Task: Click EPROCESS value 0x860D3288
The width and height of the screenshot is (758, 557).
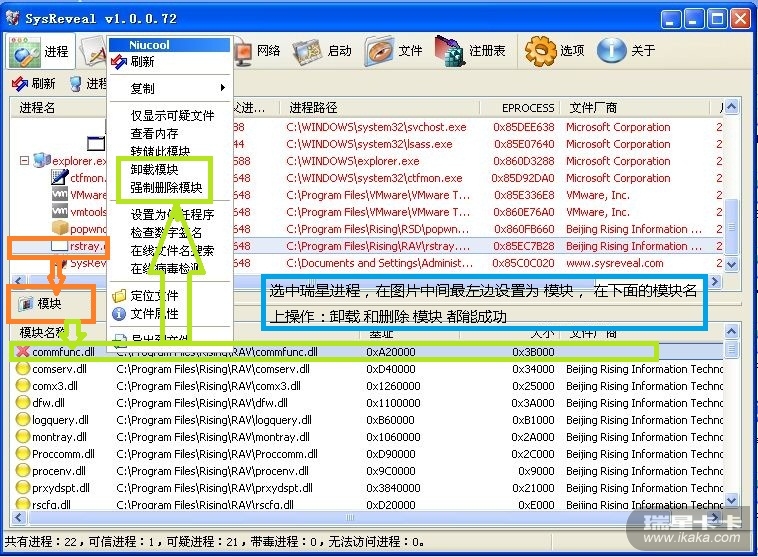Action: coord(524,161)
